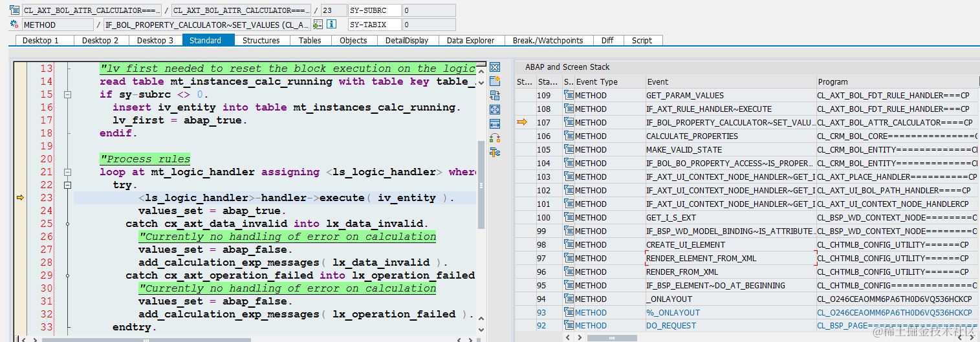The image size is (980, 342).
Task: Click the code editor vertical scrollbar
Action: click(481, 184)
